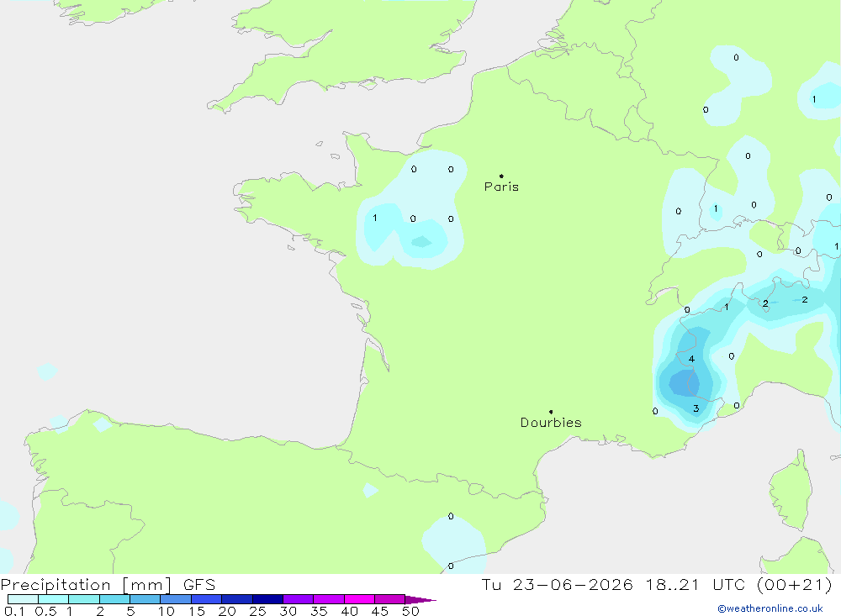
Task: Pick the 1–2 mm legend swatch
Action: (x=84, y=599)
